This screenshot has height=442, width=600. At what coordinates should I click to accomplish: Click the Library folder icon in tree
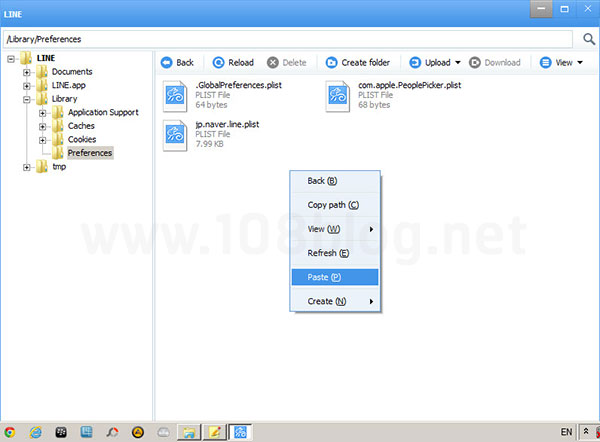click(x=42, y=99)
